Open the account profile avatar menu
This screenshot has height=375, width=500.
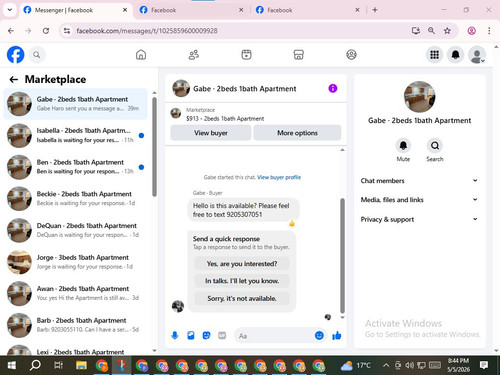[477, 55]
